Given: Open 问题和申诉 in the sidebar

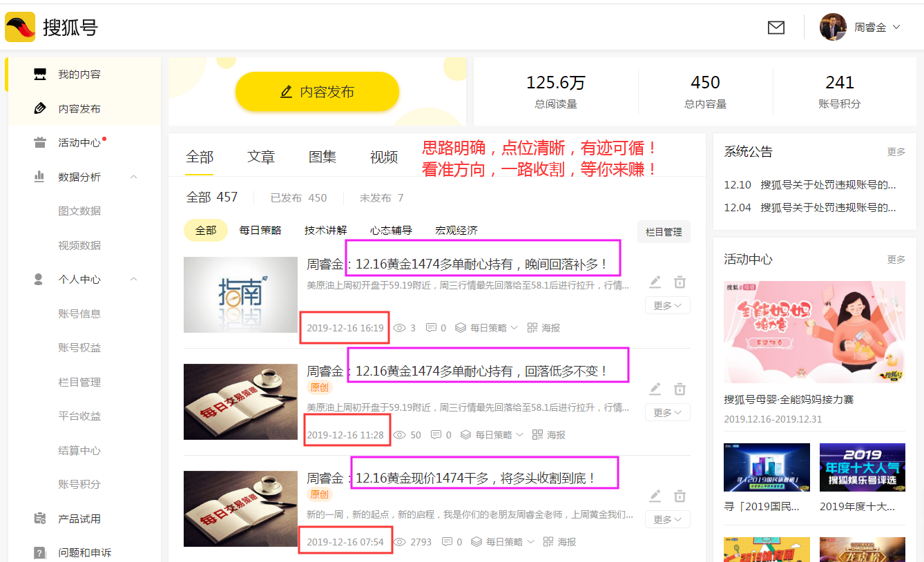Looking at the screenshot, I should click(x=84, y=552).
